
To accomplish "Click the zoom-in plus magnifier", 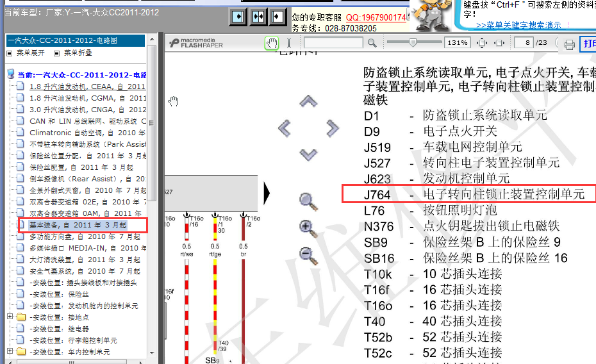I will [x=309, y=229].
